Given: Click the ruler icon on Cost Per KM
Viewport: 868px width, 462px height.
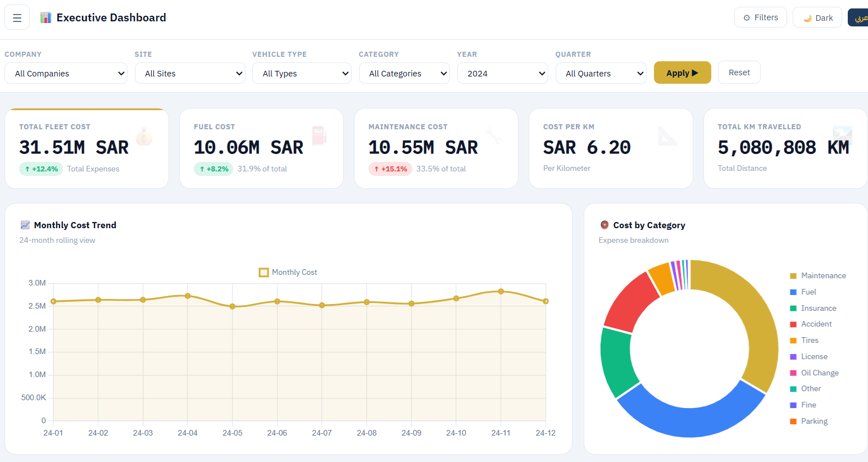Looking at the screenshot, I should [x=668, y=136].
